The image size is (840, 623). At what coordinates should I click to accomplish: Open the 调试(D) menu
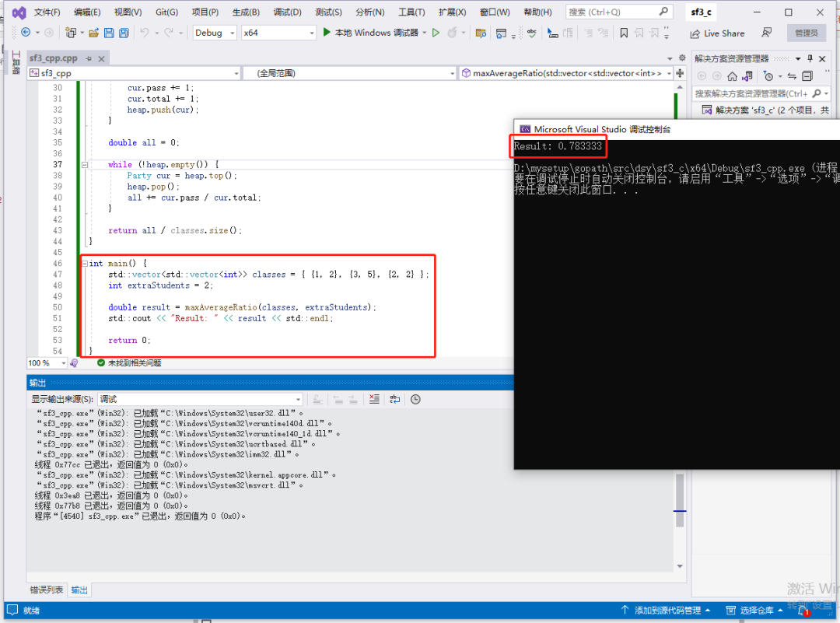tap(287, 12)
